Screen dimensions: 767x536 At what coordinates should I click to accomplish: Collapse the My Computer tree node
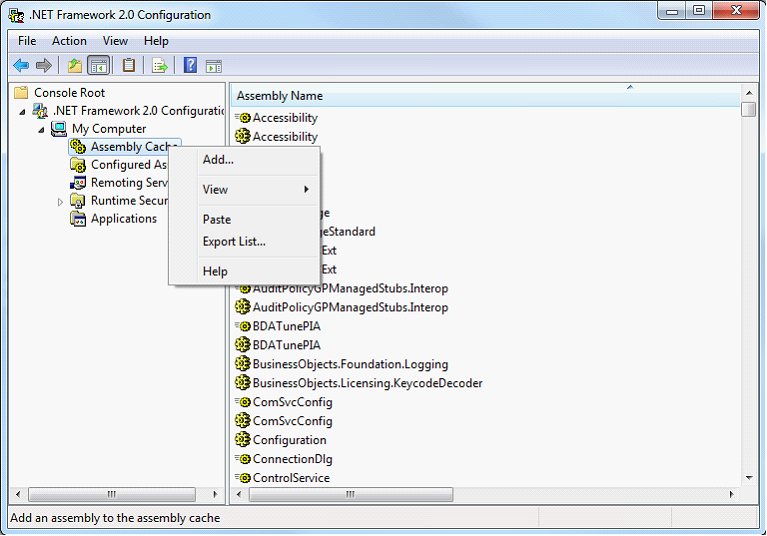pyautogui.click(x=41, y=129)
